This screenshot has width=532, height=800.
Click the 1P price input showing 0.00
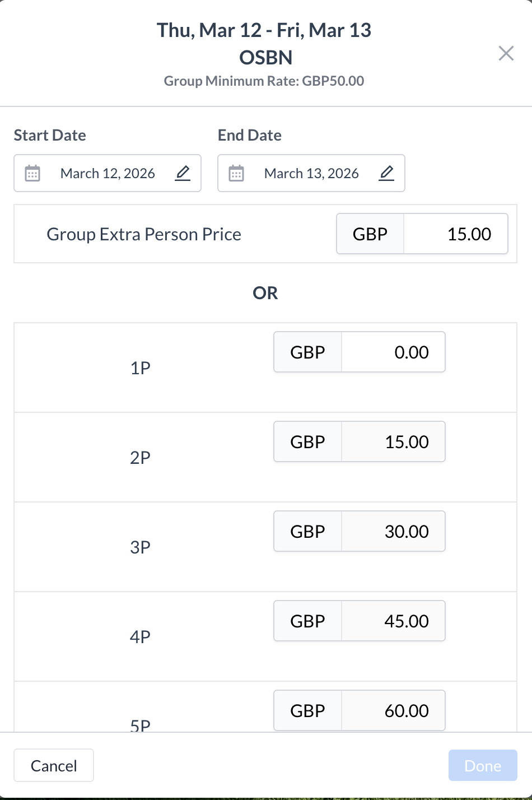click(393, 352)
